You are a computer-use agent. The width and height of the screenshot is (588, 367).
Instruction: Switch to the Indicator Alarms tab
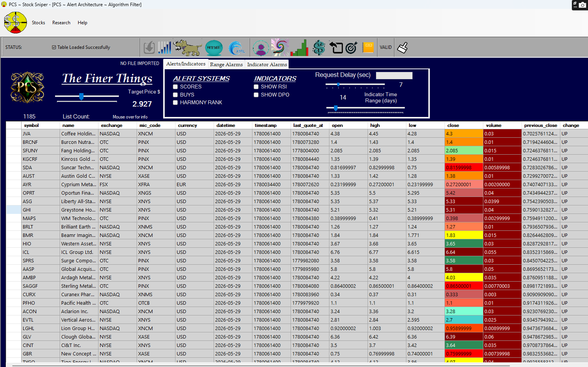(x=267, y=64)
